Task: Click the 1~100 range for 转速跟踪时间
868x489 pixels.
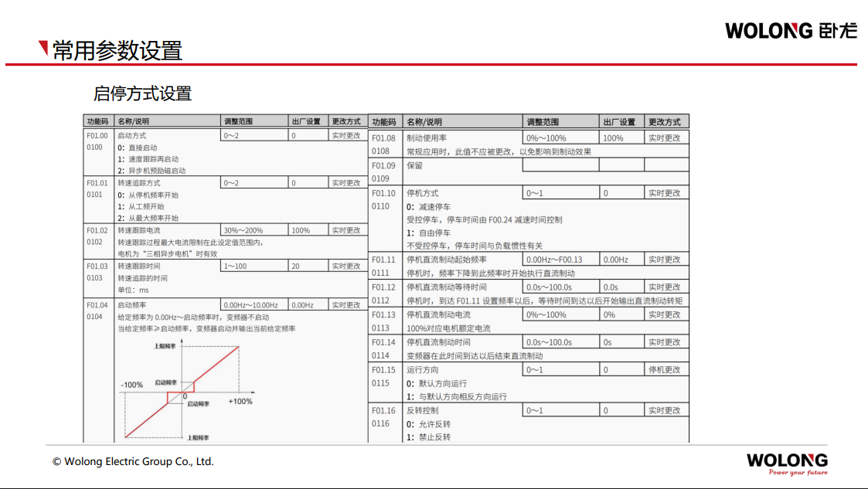Action: pos(236,266)
